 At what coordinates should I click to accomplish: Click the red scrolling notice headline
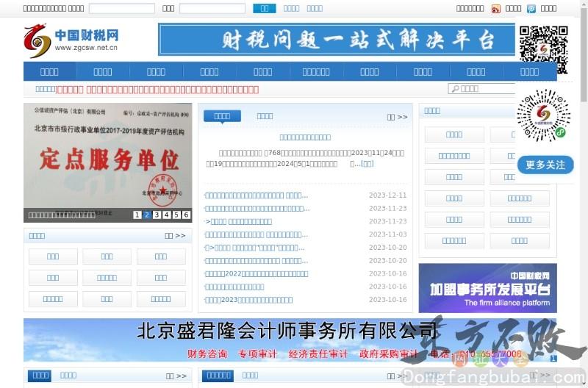(x=157, y=90)
